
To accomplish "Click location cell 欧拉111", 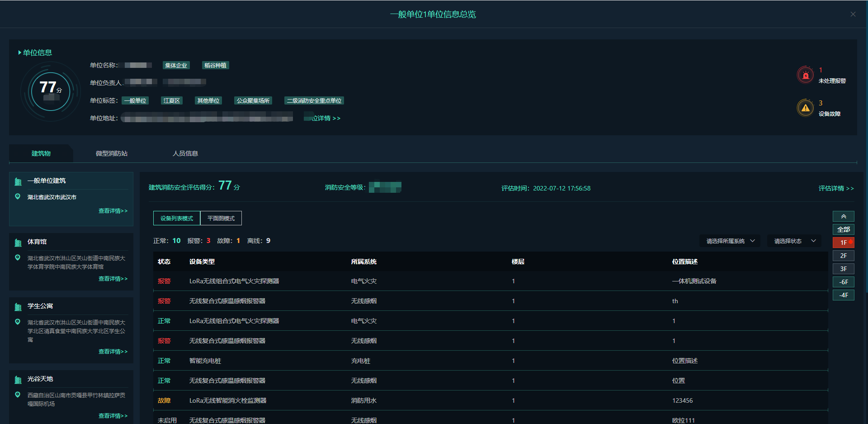I will pyautogui.click(x=683, y=420).
